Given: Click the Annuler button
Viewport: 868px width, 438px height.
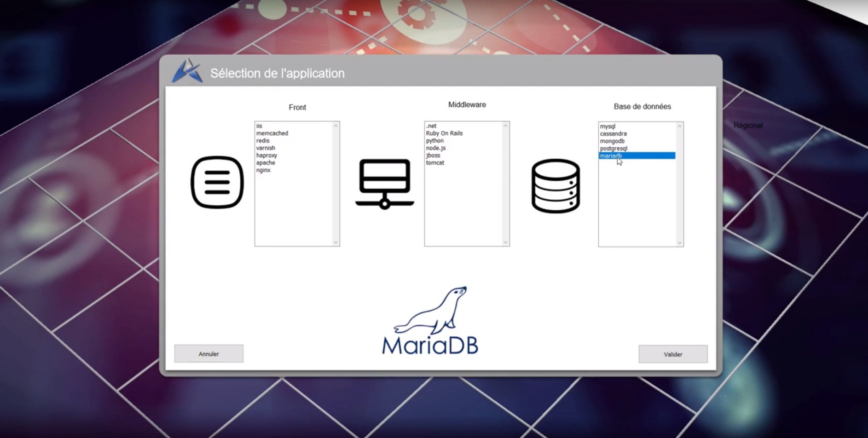Looking at the screenshot, I should coord(209,354).
